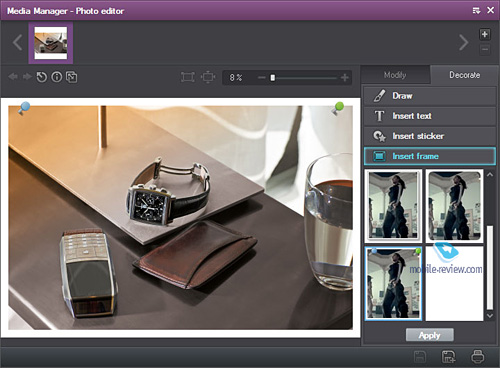The width and height of the screenshot is (500, 368).
Task: Switch to the Modify tab
Action: (395, 75)
